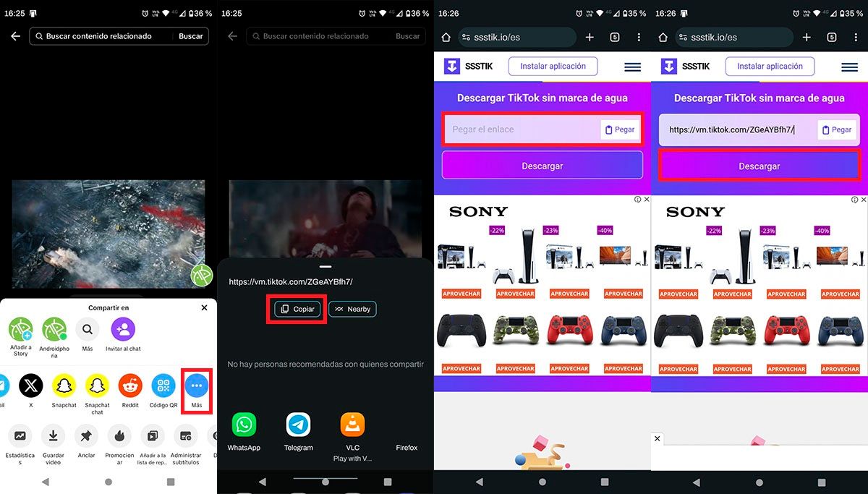Tap the 'Guardar video' download icon
The image size is (868, 494).
pos(53,436)
